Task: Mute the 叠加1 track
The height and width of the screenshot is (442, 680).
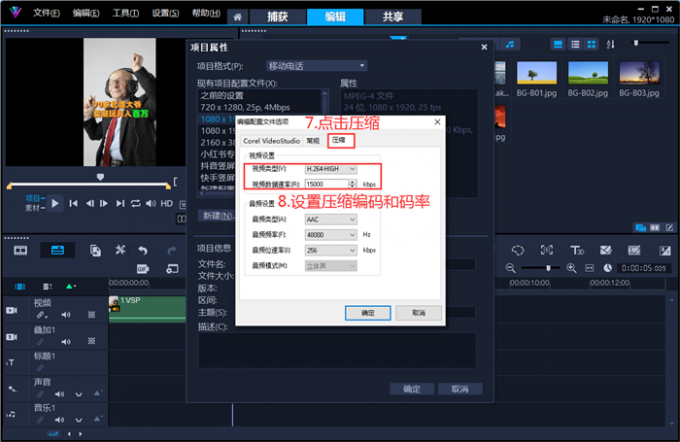Action: point(66,342)
